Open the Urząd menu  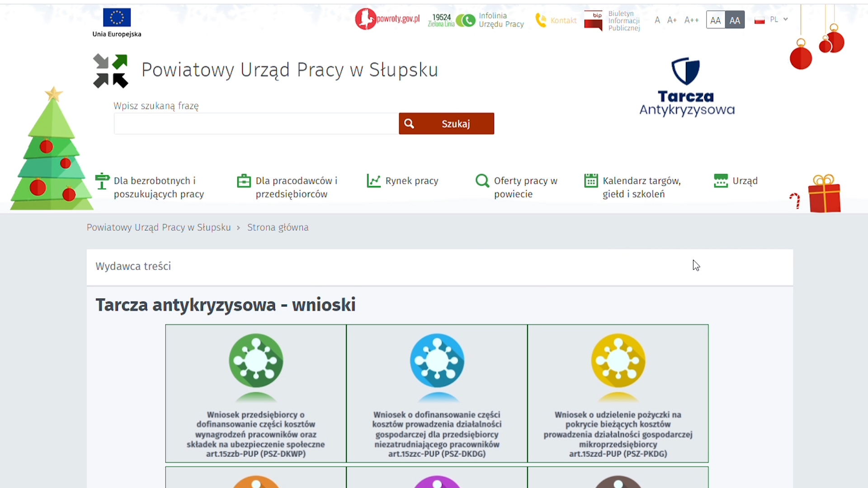click(x=745, y=181)
